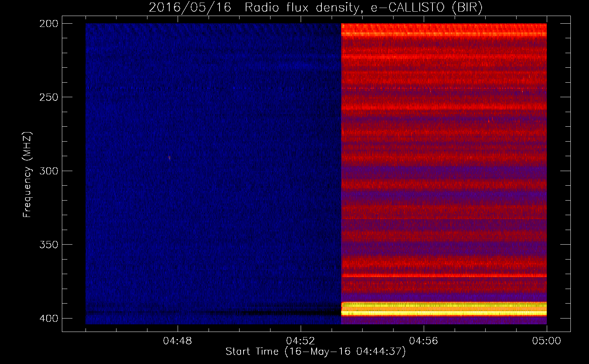Click the 04:56 time tick label

(x=424, y=341)
